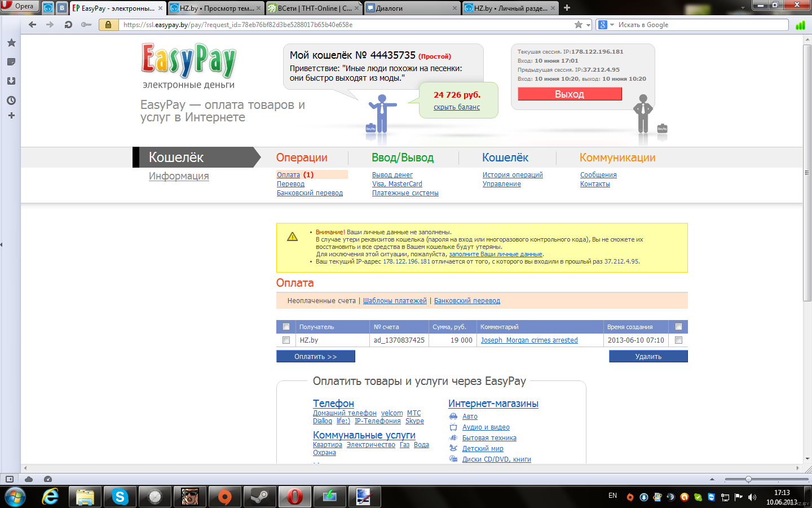Open the password wand key icon
812x508 pixels.
(86, 25)
